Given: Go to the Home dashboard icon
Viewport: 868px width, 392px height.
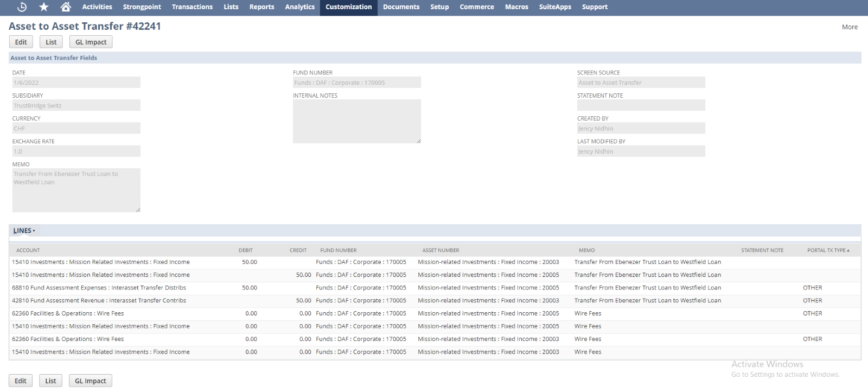Looking at the screenshot, I should pos(66,7).
